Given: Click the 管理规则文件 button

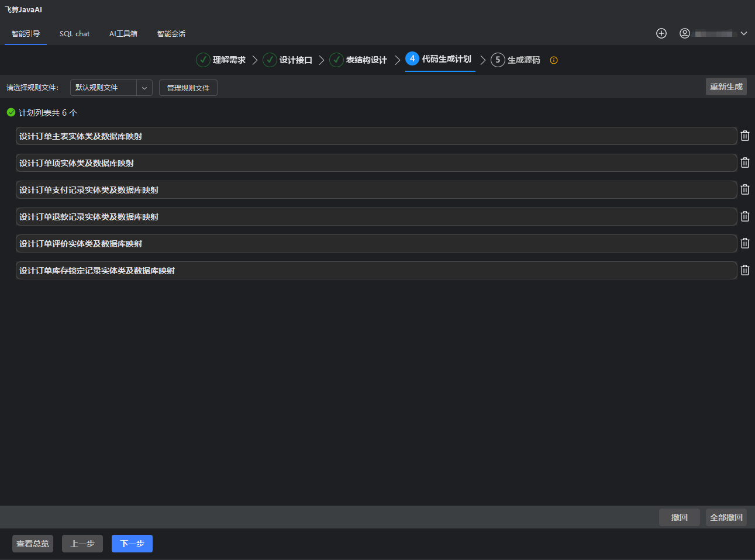Looking at the screenshot, I should 188,88.
